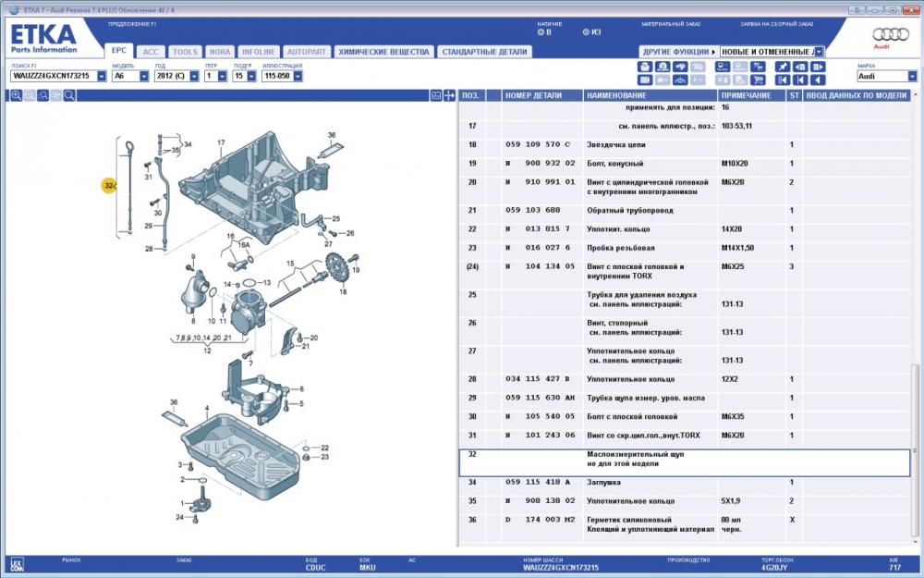
Task: Switch to the EPC tab
Action: click(x=119, y=51)
